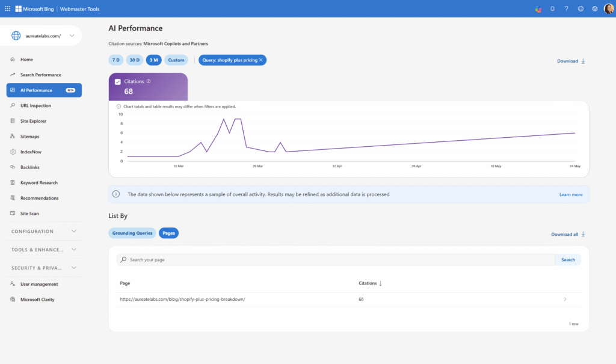This screenshot has width=616, height=364.
Task: Click the Search your page field
Action: 336,259
